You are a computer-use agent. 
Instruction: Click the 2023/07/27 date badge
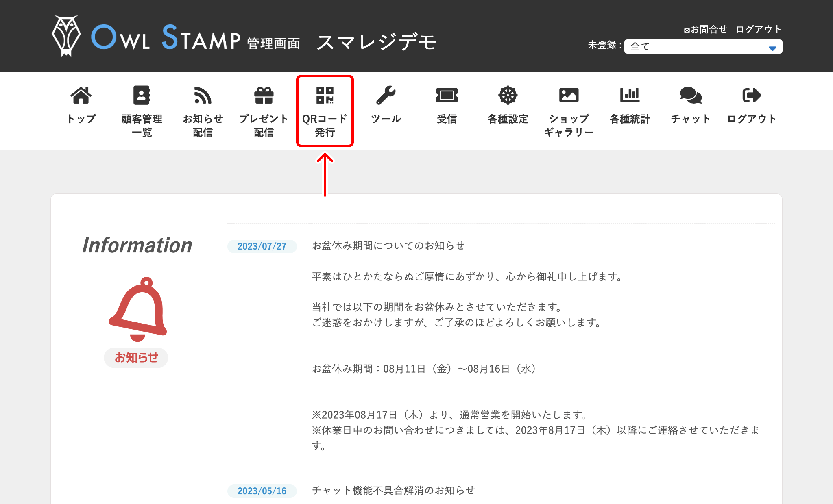pos(262,246)
